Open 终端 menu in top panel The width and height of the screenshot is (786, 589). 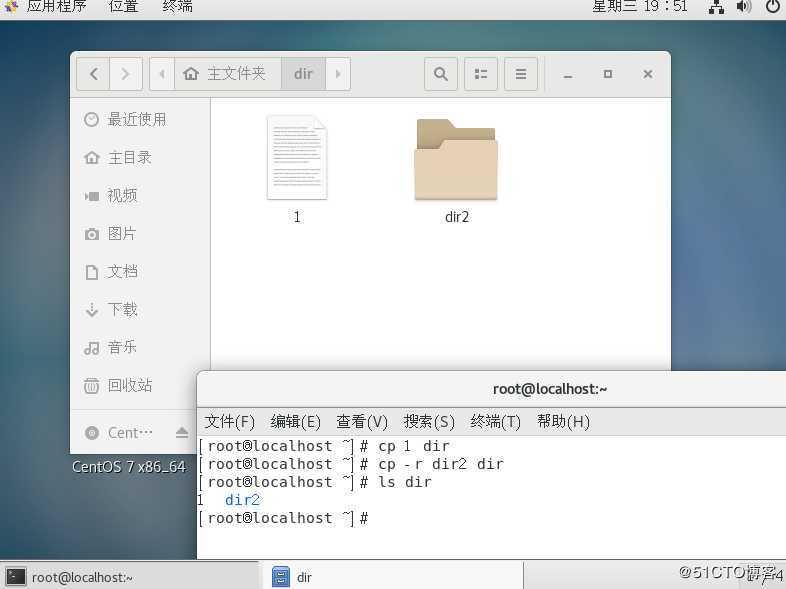pyautogui.click(x=177, y=7)
